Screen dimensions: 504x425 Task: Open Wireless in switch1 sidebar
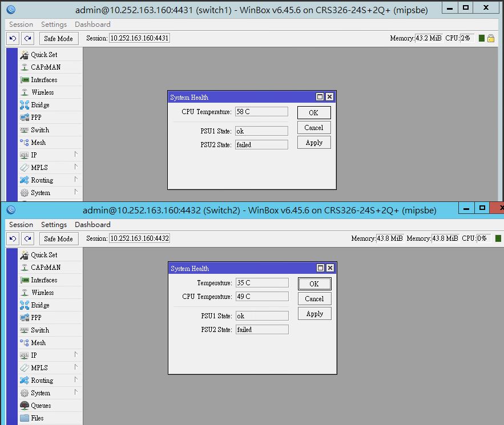50,92
